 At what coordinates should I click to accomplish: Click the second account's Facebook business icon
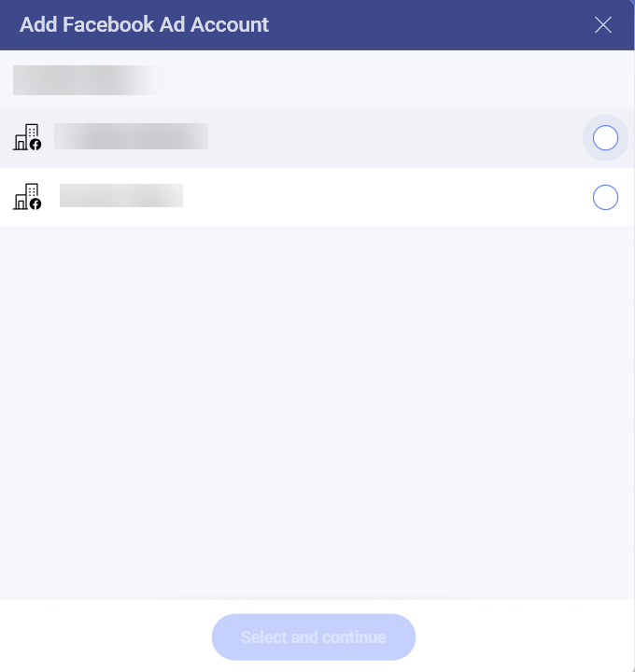(x=27, y=197)
